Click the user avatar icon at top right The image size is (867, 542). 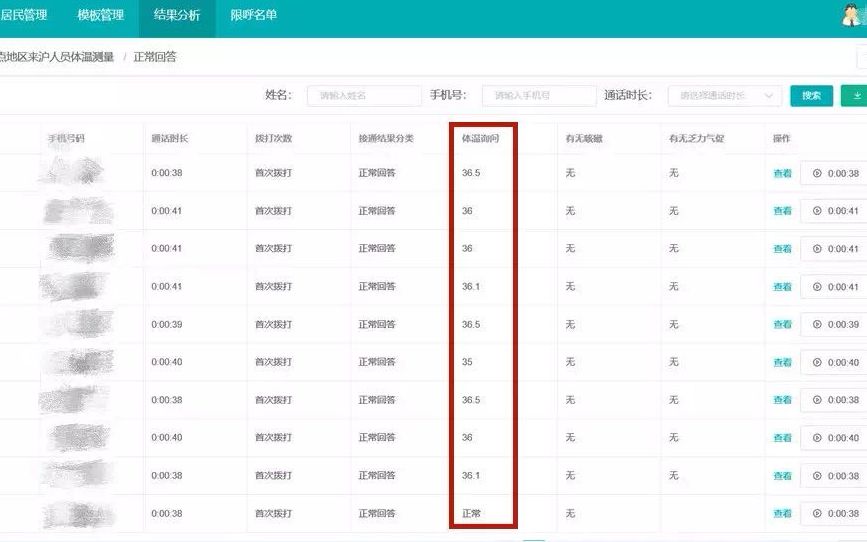pos(854,15)
